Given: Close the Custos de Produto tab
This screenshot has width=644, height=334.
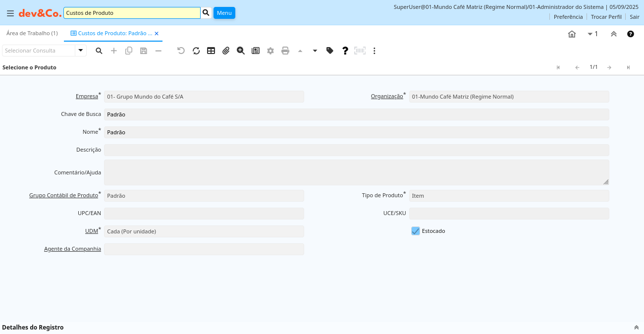Looking at the screenshot, I should coord(157,34).
